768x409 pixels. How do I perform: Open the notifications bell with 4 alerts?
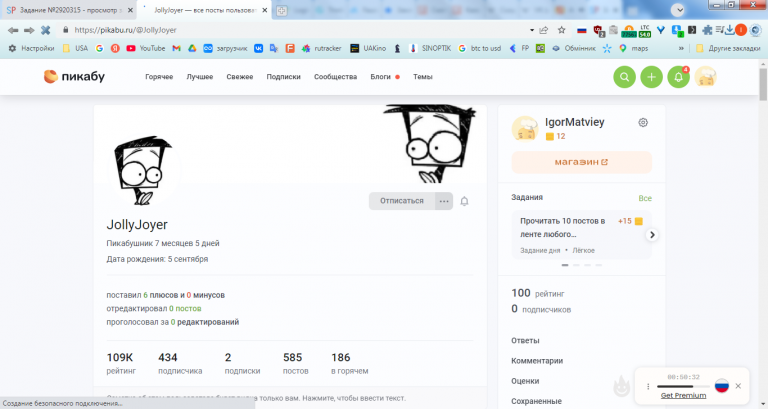(x=678, y=77)
